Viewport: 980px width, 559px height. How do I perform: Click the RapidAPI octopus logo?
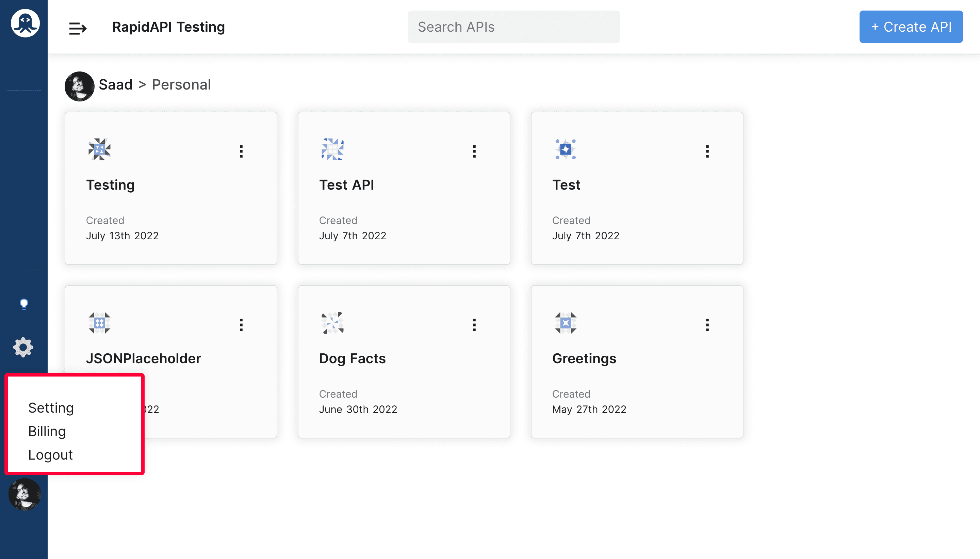(x=25, y=23)
